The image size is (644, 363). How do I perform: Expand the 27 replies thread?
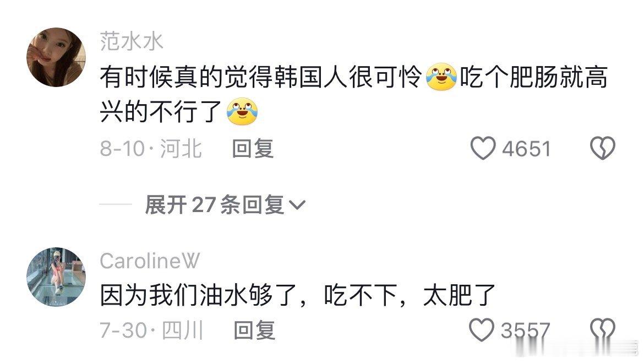[x=225, y=204]
